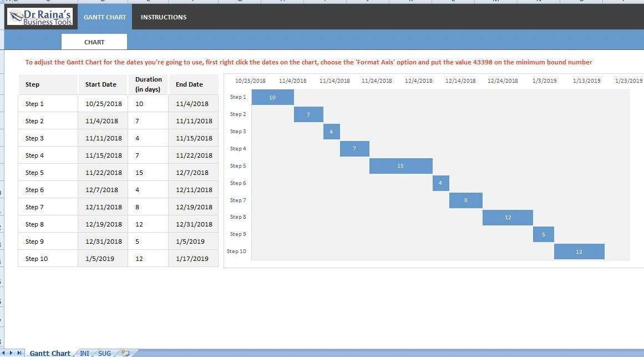This screenshot has height=357, width=644.
Task: Click the next-sheet navigation arrow
Action: 11,353
